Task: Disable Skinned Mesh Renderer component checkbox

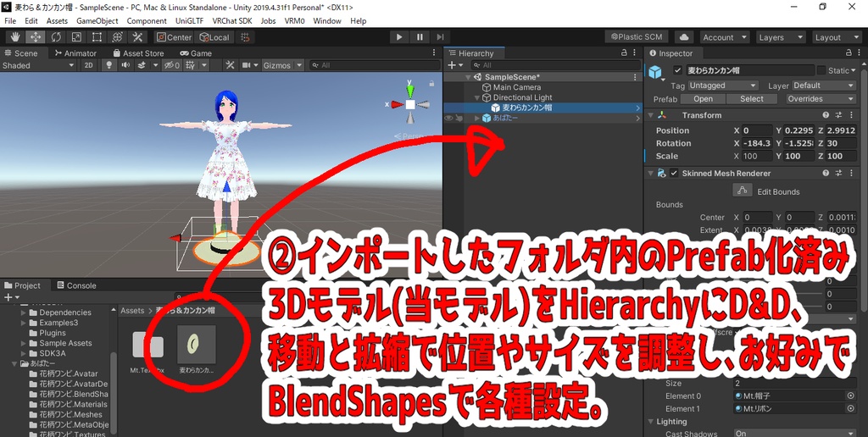Action: 674,173
